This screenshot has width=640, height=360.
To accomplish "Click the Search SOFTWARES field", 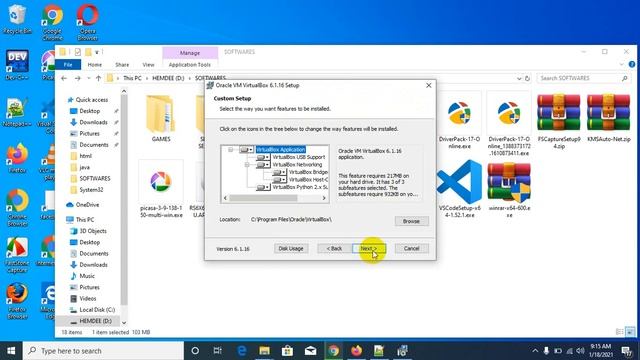I will [584, 78].
